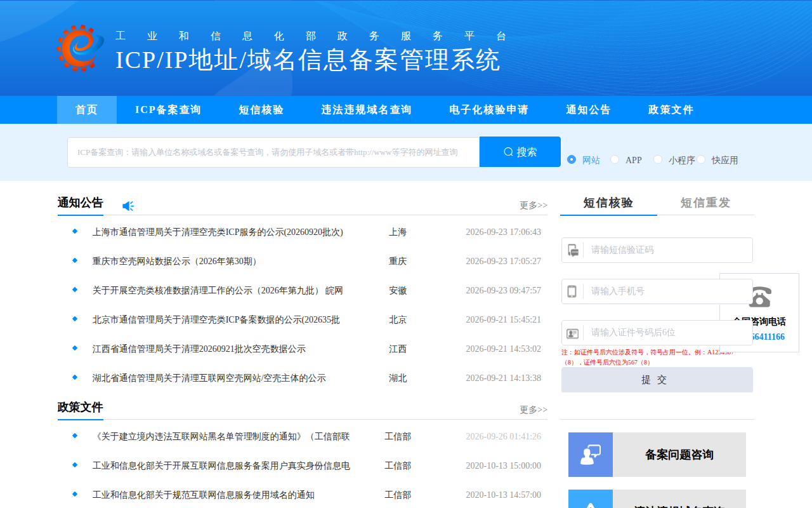Open 湖北省通信管理局 空壳网站 notice
Viewport: 812px width, 508px height.
pos(209,378)
